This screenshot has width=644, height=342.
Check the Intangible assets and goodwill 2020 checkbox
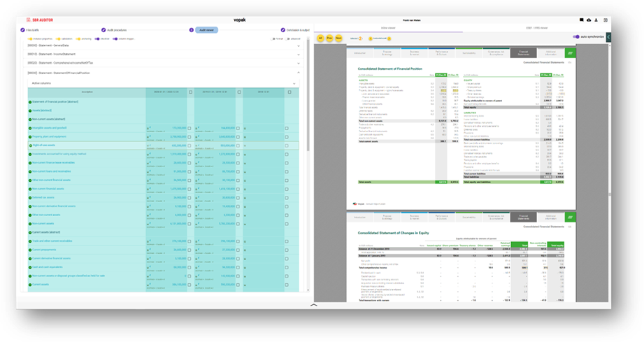[x=189, y=127]
